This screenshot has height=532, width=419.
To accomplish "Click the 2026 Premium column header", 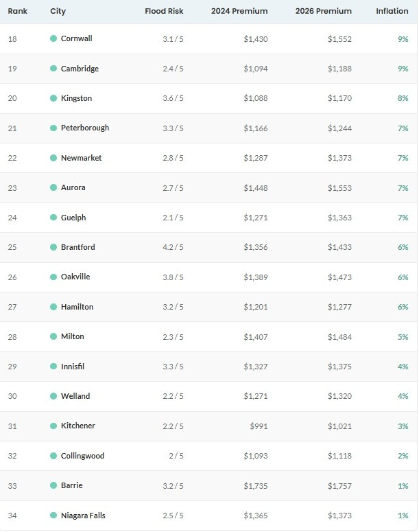I will click(323, 11).
